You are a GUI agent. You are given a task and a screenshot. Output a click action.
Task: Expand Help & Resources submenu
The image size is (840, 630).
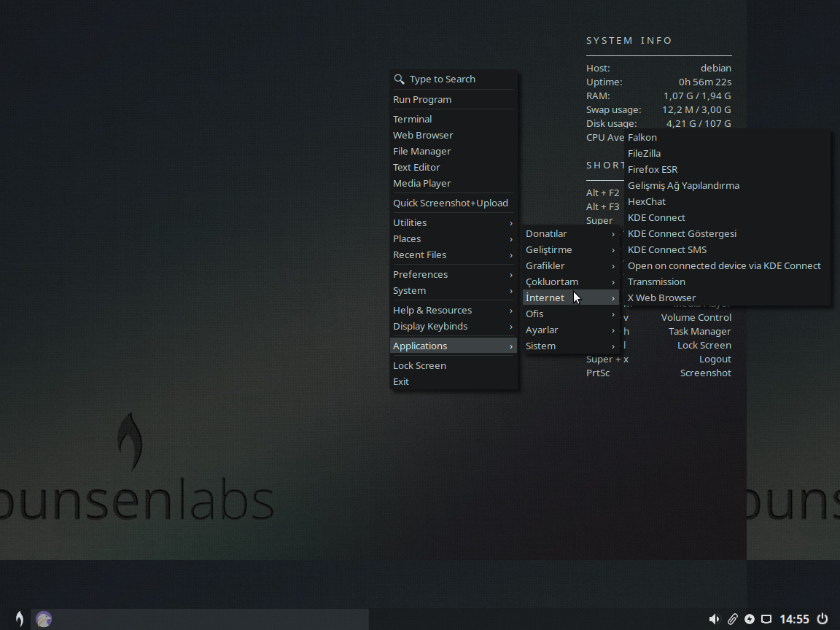point(454,310)
